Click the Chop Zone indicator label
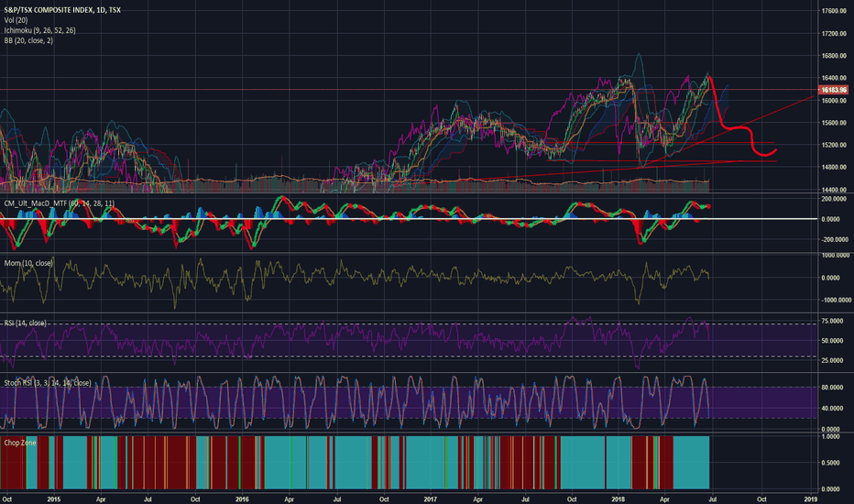 click(x=19, y=443)
